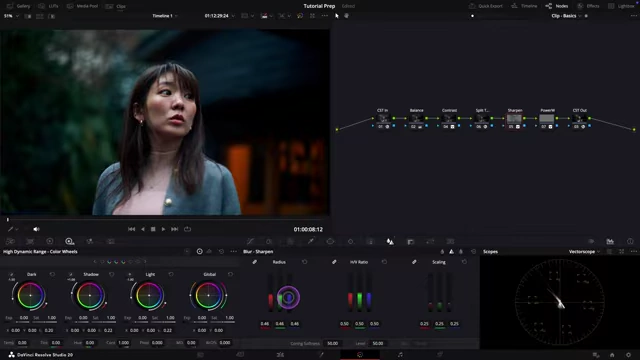Viewport: 640px width, 360px height.
Task: Play the clip forward
Action: point(163,229)
